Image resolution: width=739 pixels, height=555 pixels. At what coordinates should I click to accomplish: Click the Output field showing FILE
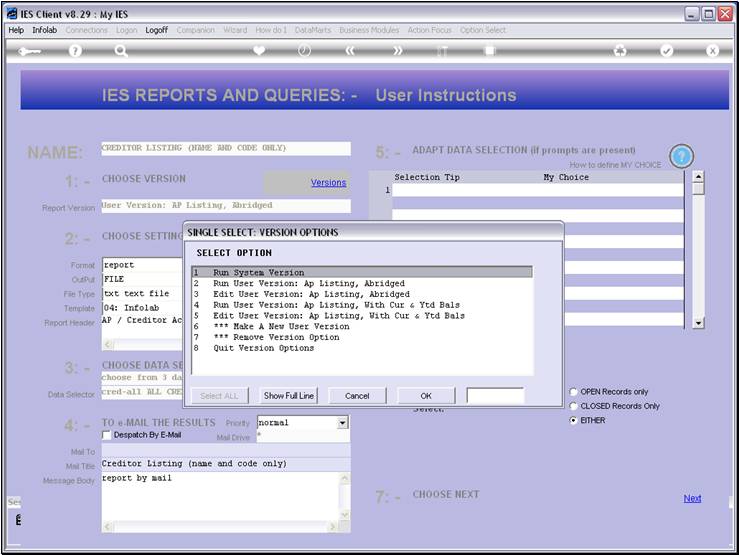tap(142, 279)
